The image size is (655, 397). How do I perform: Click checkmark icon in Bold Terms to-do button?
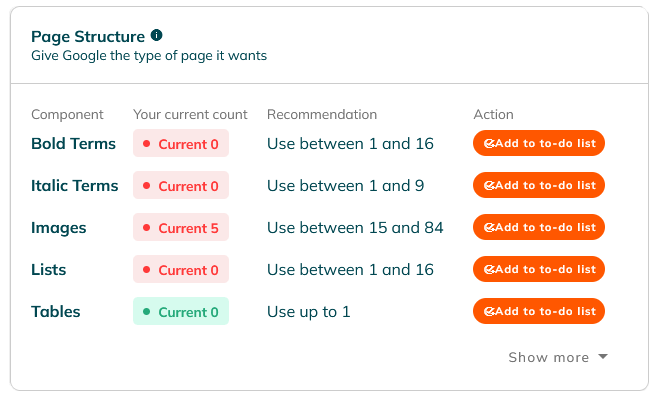point(489,143)
